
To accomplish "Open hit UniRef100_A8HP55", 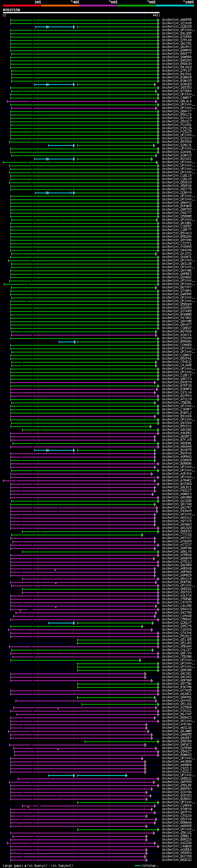I will (177, 20).
